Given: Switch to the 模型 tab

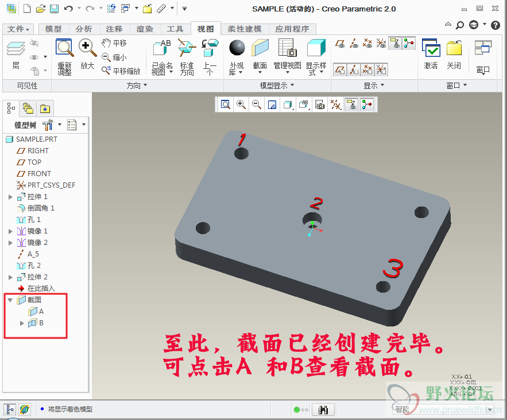Looking at the screenshot, I should click(53, 29).
